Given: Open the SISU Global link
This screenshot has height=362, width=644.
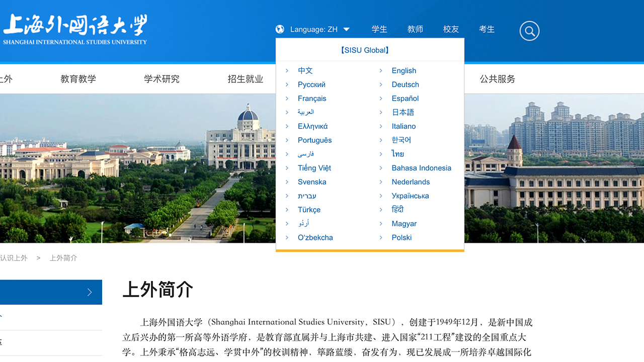Looking at the screenshot, I should (365, 50).
